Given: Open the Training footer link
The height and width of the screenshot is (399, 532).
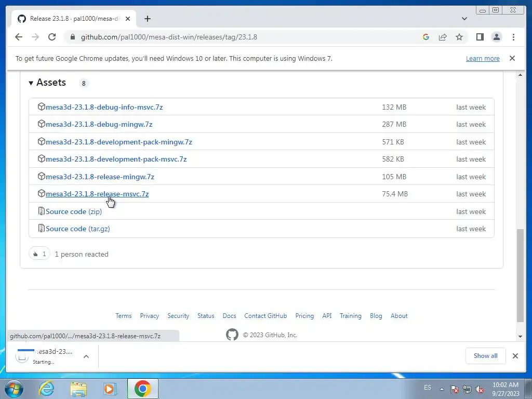Looking at the screenshot, I should (351, 316).
